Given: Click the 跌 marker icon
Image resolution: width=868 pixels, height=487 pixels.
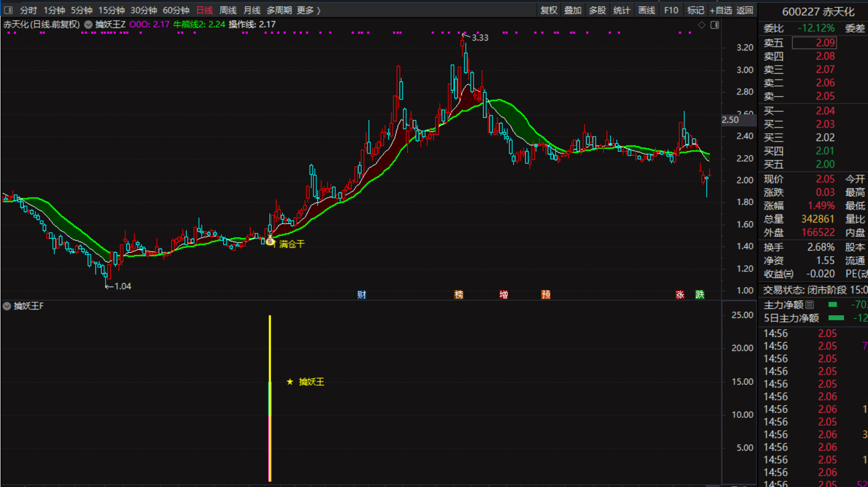Looking at the screenshot, I should [699, 295].
